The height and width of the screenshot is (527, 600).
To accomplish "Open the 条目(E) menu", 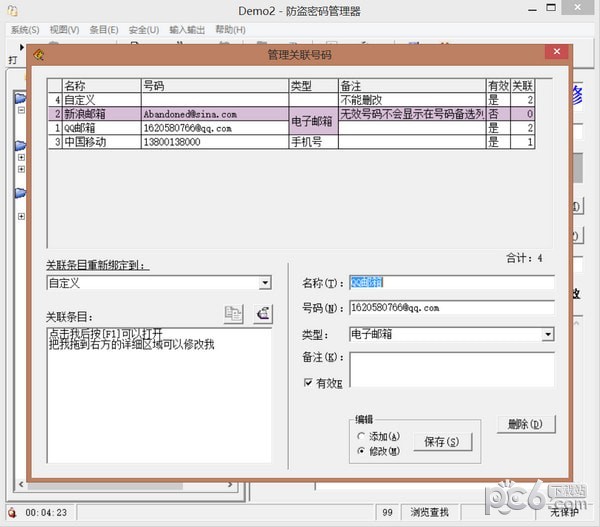I will pyautogui.click(x=104, y=30).
